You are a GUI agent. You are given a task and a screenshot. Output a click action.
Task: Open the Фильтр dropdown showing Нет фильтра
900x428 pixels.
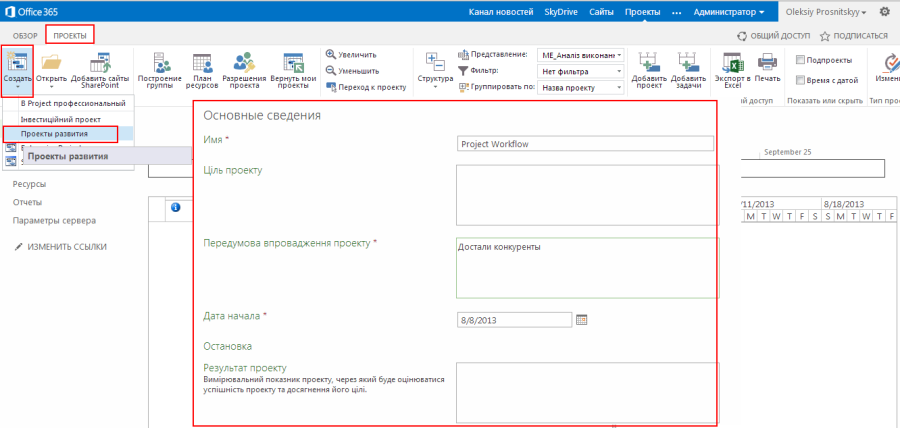click(580, 72)
